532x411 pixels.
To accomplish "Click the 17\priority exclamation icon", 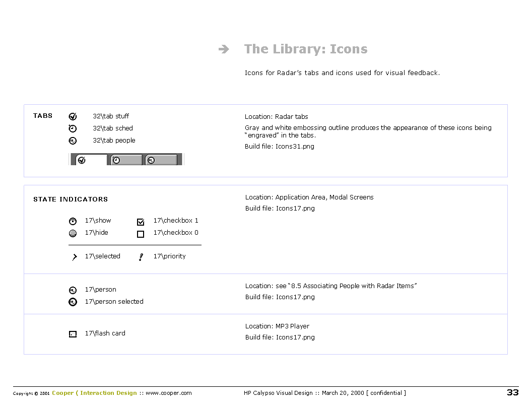I will [141, 257].
